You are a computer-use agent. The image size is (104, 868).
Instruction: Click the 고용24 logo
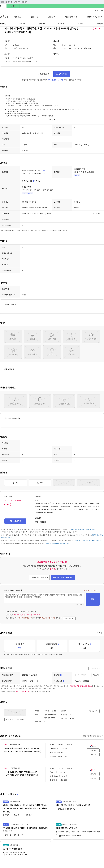4,17
